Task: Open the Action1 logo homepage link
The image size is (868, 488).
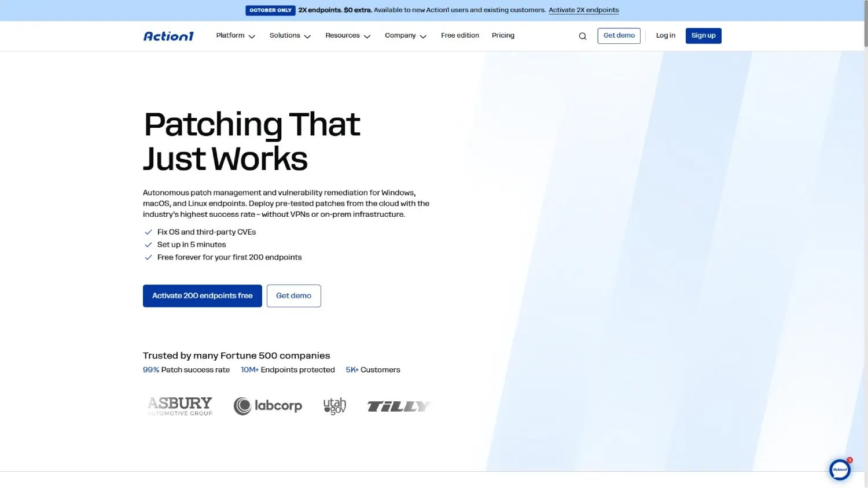Action: (168, 36)
